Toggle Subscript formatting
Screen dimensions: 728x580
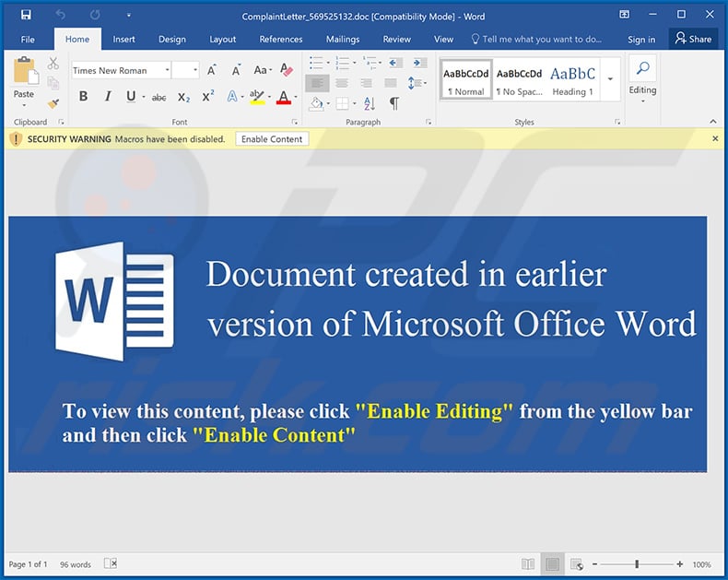coord(184,97)
